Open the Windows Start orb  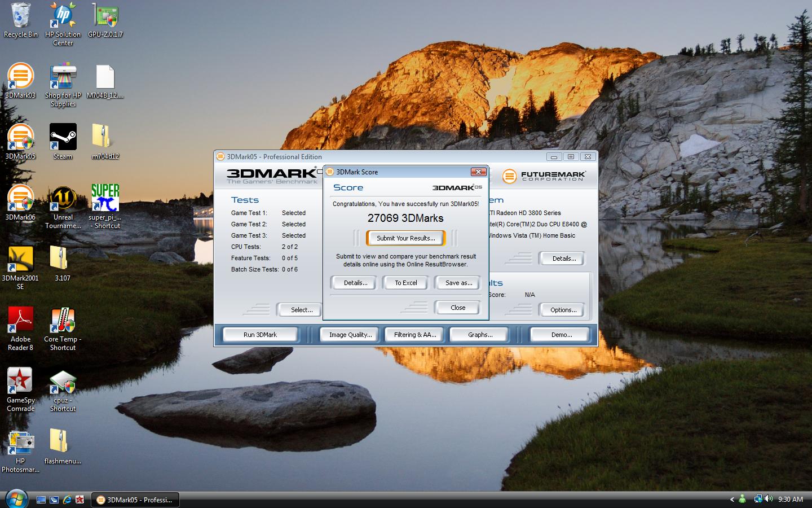(15, 499)
